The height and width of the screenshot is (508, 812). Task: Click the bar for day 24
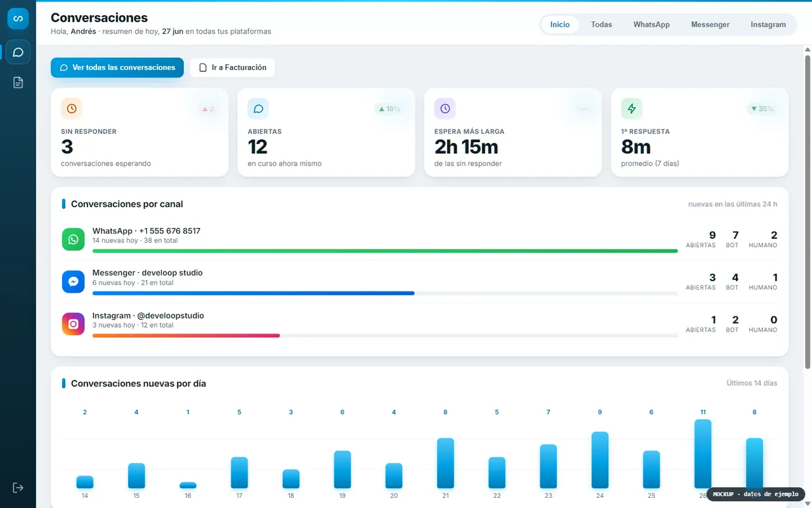[600, 460]
